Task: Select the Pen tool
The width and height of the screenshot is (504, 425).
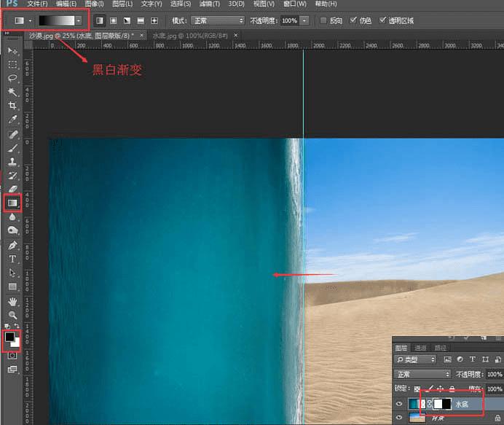Action: [x=12, y=246]
